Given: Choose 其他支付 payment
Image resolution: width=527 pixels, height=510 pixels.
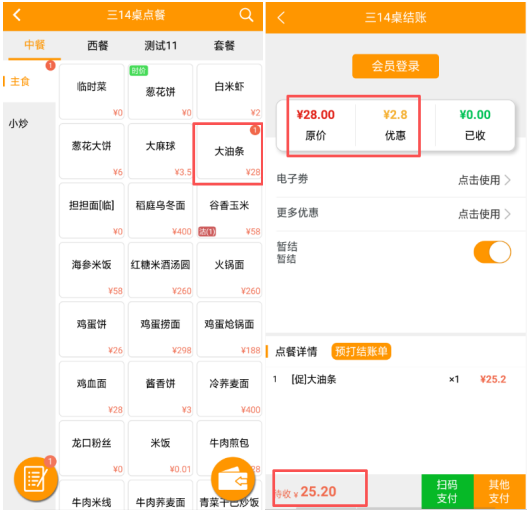Looking at the screenshot, I should coord(499,491).
